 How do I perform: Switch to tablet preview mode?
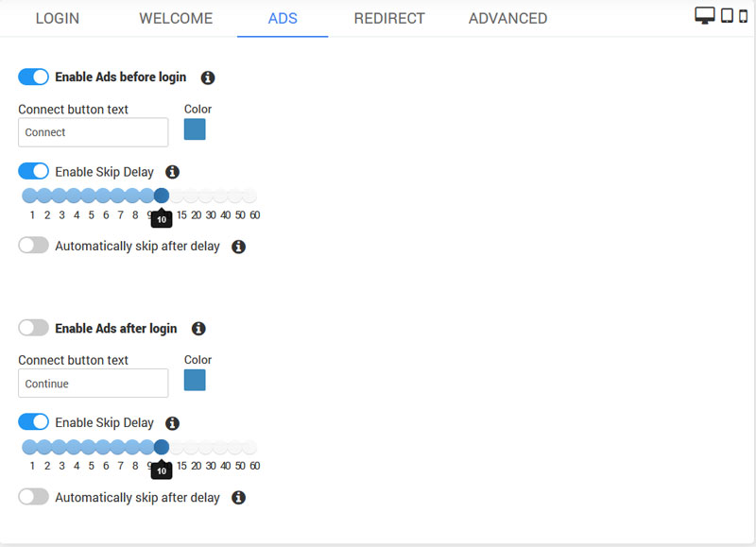(727, 16)
